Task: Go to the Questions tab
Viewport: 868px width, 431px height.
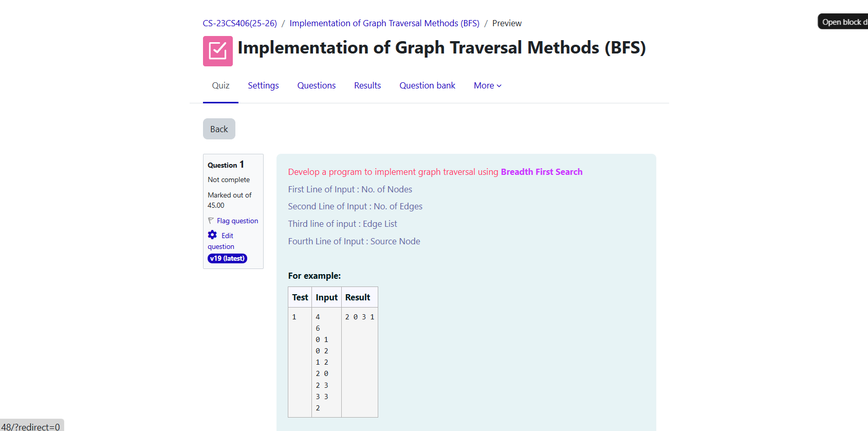Action: (x=316, y=86)
